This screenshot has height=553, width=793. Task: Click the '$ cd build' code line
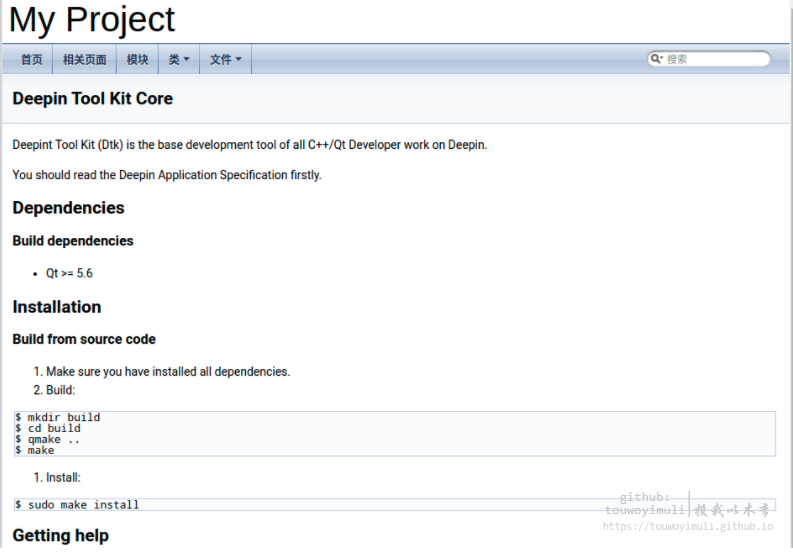pyautogui.click(x=48, y=429)
